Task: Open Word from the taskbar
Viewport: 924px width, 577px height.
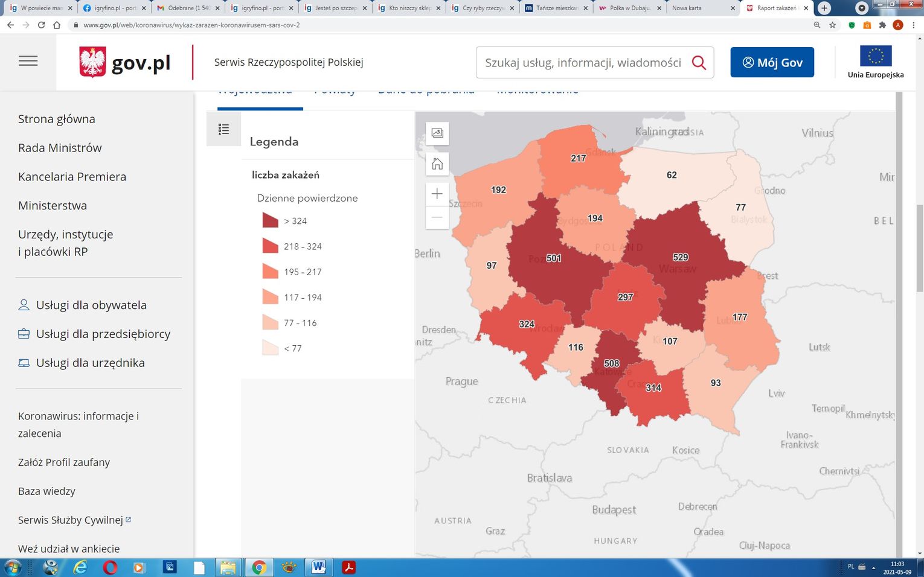Action: (318, 567)
